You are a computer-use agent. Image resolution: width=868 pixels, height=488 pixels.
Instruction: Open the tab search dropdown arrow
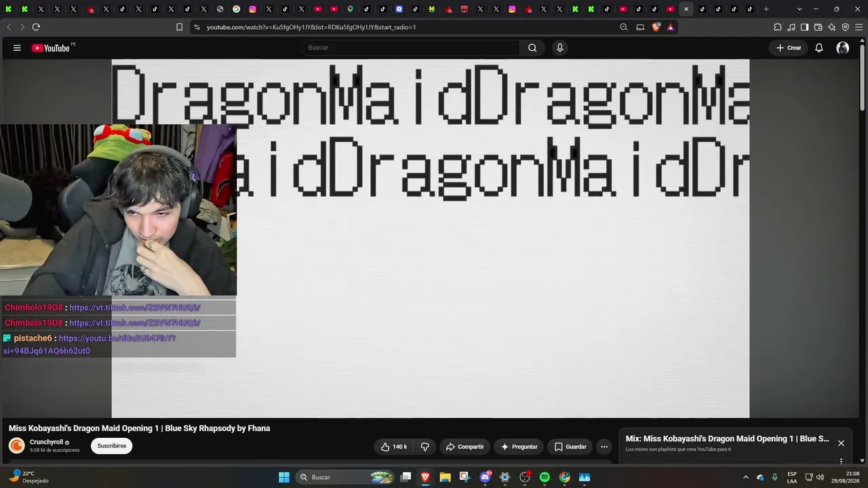point(800,9)
